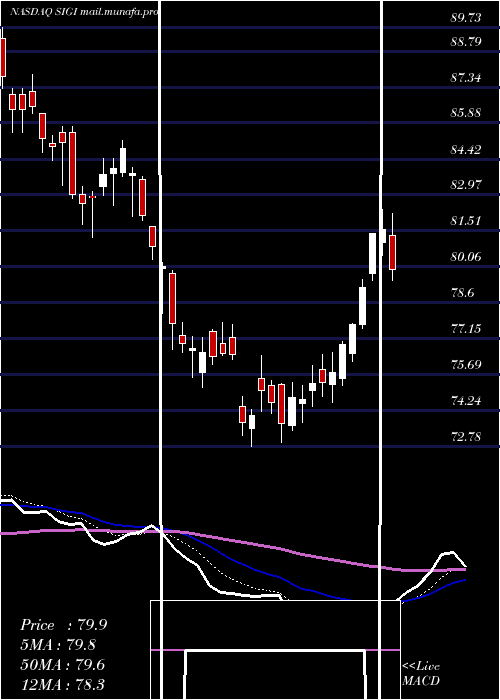Click the <<Live MACD label
Image resolution: width=500 pixels, height=700 pixels.
click(x=421, y=673)
